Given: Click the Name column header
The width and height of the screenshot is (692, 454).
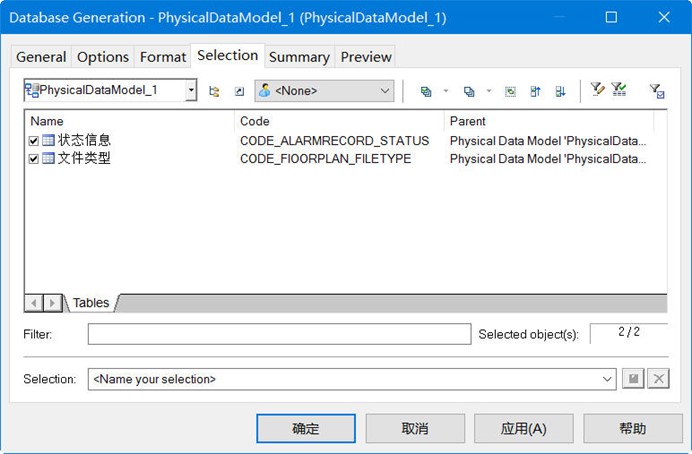Looking at the screenshot, I should (x=130, y=121).
